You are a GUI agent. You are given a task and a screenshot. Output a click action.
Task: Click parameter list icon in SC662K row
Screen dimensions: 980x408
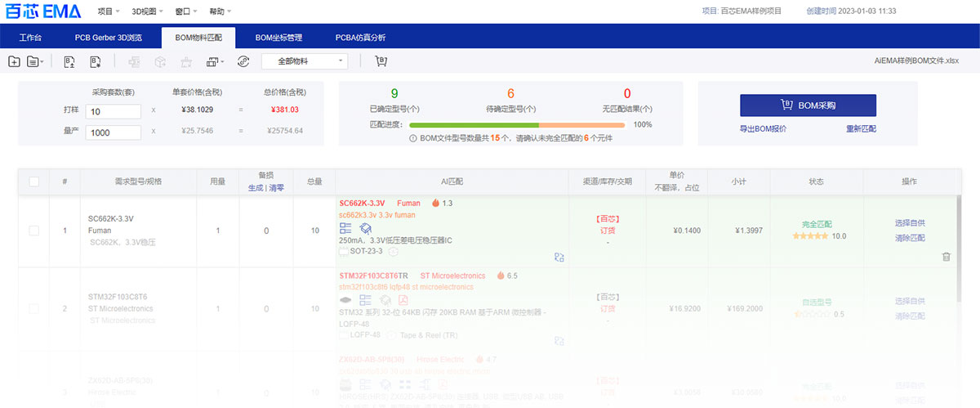coord(345,228)
